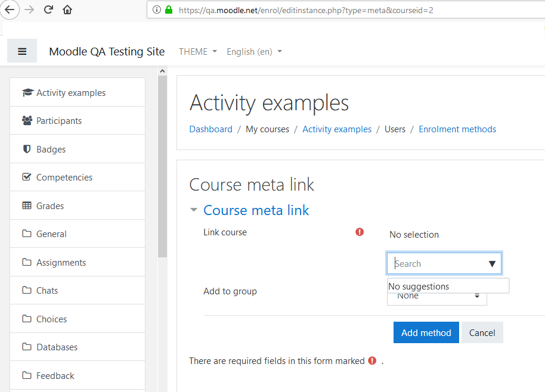
Task: Click the green padlock security icon
Action: pos(169,10)
